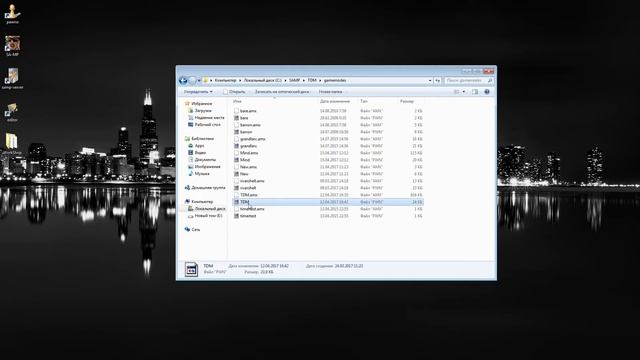Image resolution: width=640 pixels, height=360 pixels.
Task: Jump to Компьютер in the address breadcrumb
Action: click(225, 81)
